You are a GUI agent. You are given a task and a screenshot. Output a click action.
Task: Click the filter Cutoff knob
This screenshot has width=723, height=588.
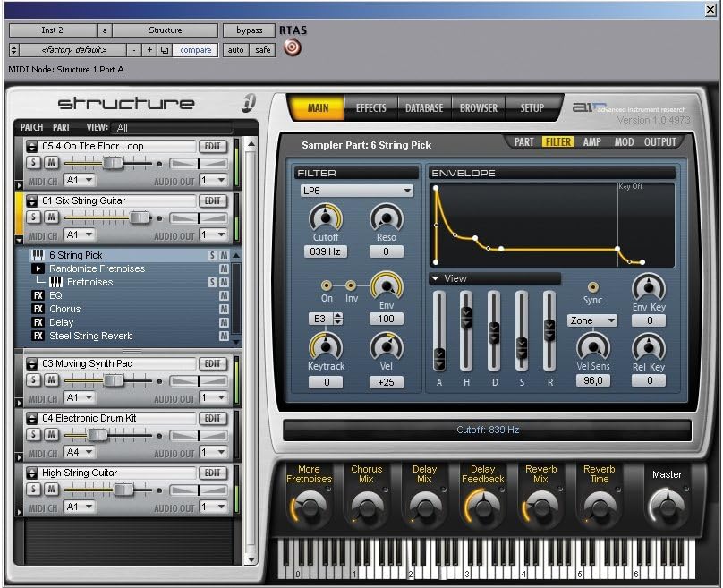(x=326, y=217)
